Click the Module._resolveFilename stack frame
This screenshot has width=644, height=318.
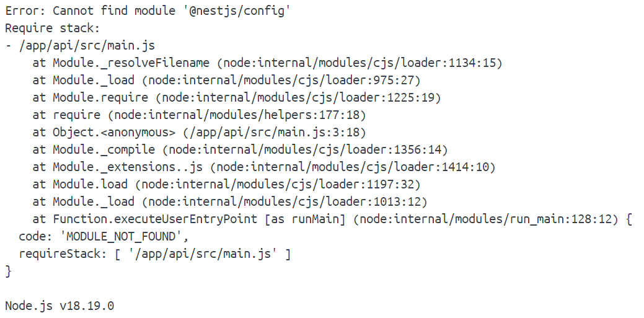coord(267,63)
